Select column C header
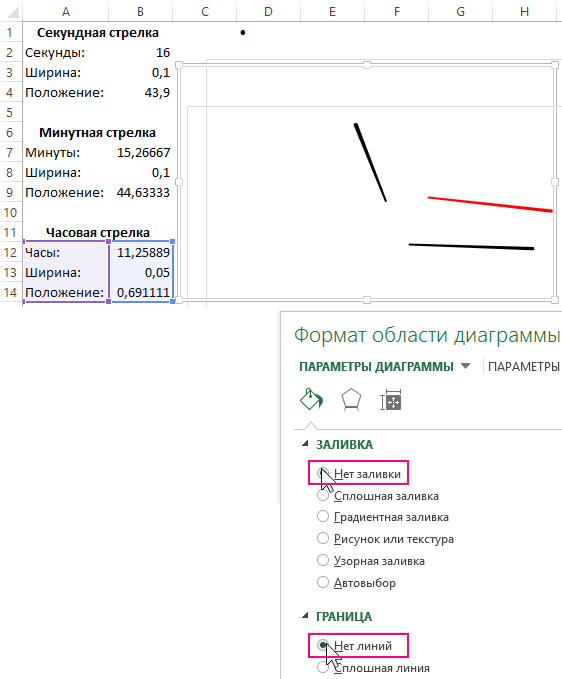This screenshot has height=679, width=562. (205, 11)
